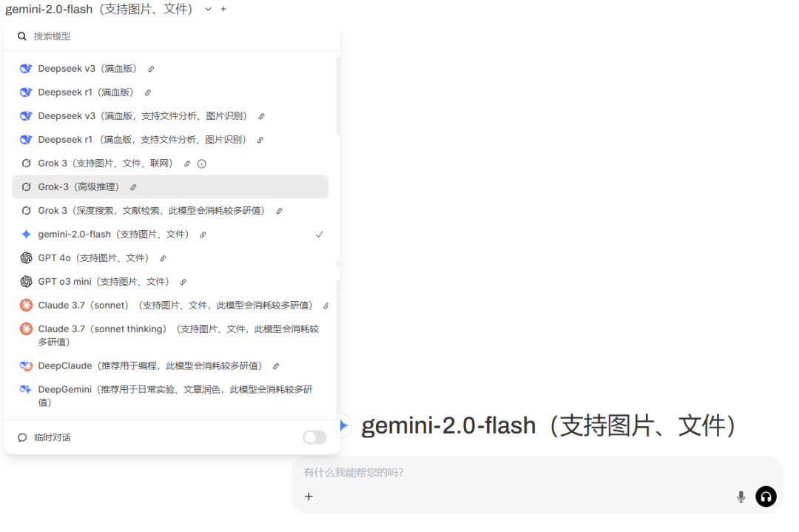The width and height of the screenshot is (799, 532).
Task: Click the 临时对话 chat bubble icon
Action: 22,437
